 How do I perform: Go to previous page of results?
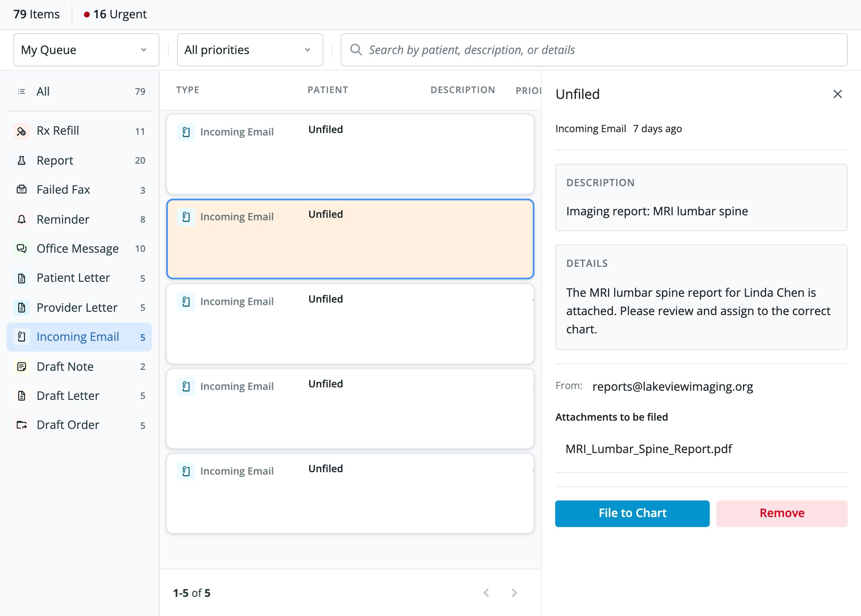tap(486, 593)
